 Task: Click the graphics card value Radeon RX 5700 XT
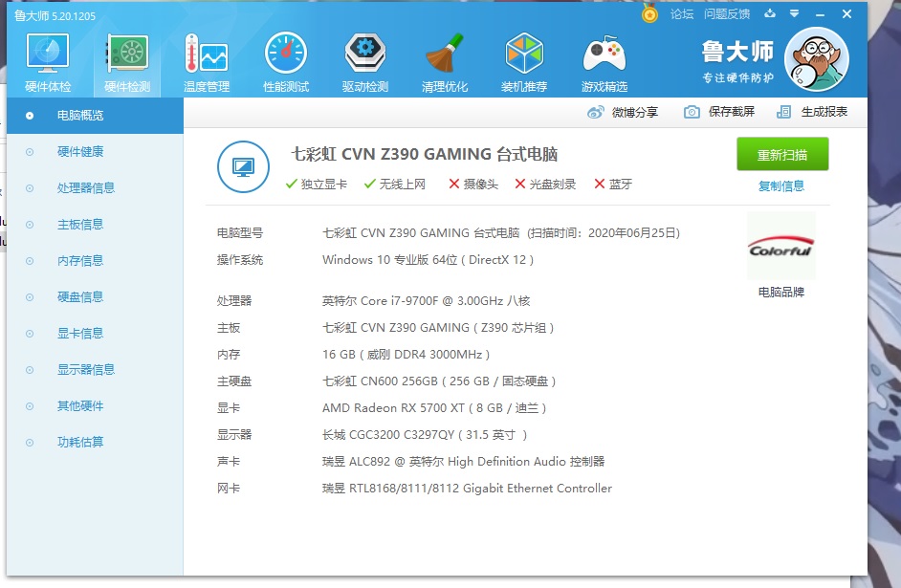pyautogui.click(x=434, y=408)
